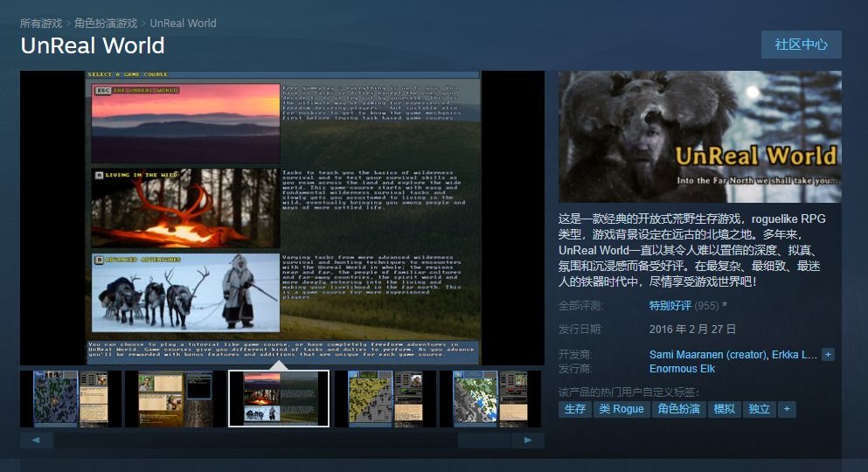Click the release date 2016 年 2 月 27 日

click(692, 330)
